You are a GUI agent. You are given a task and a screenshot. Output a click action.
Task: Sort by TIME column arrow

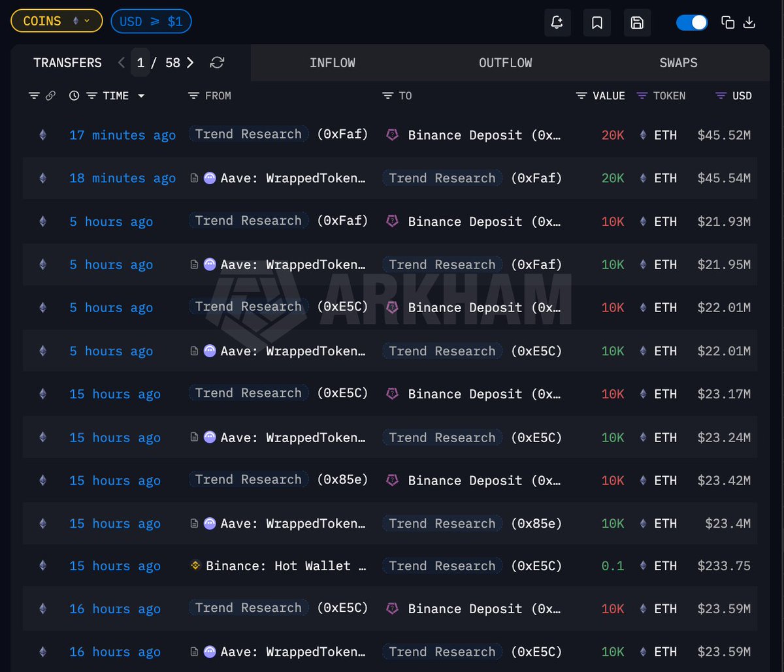[141, 96]
